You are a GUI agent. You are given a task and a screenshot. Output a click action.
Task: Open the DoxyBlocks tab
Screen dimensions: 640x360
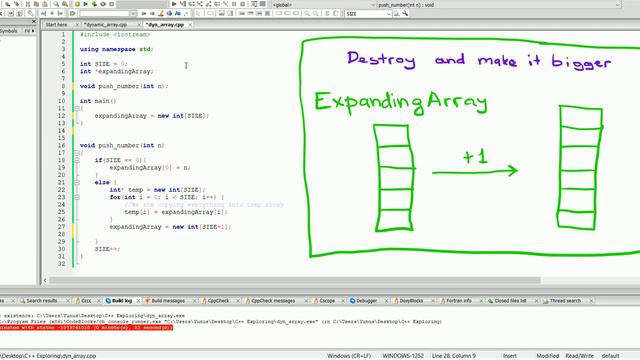411,301
